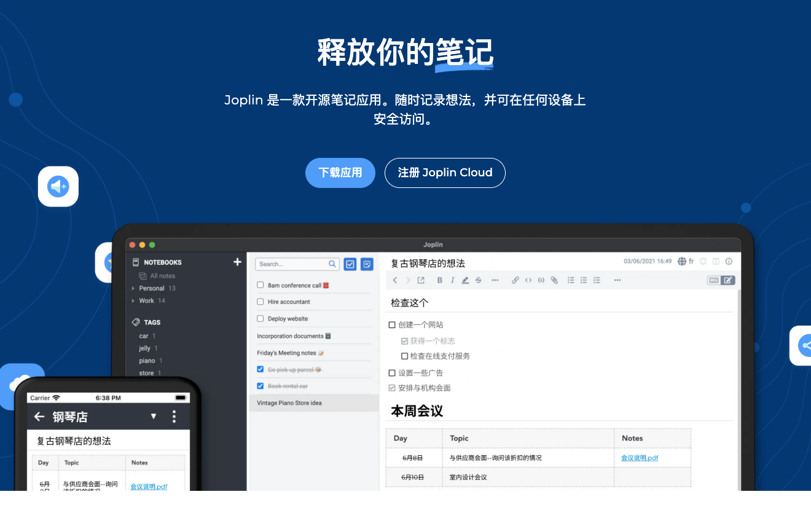This screenshot has height=532, width=811.
Task: Check the 检查在线支付服务 checkbox
Action: coord(404,356)
